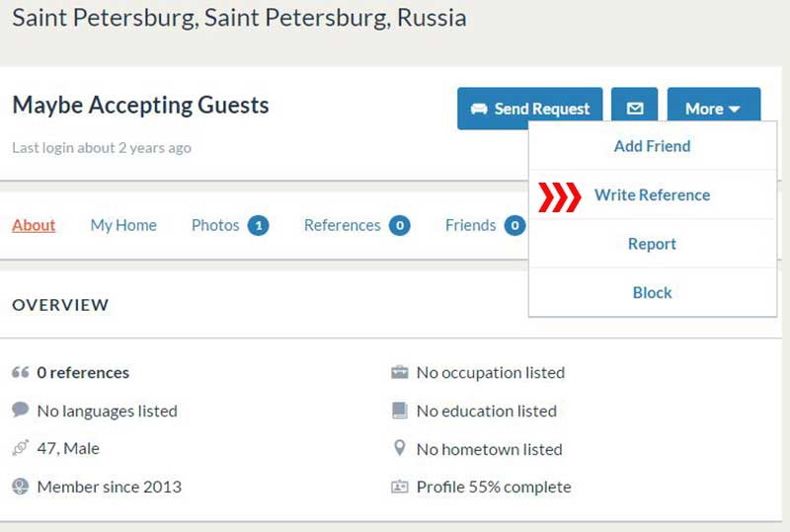Click the map pin hometown icon
The height and width of the screenshot is (532, 790).
[x=400, y=448]
